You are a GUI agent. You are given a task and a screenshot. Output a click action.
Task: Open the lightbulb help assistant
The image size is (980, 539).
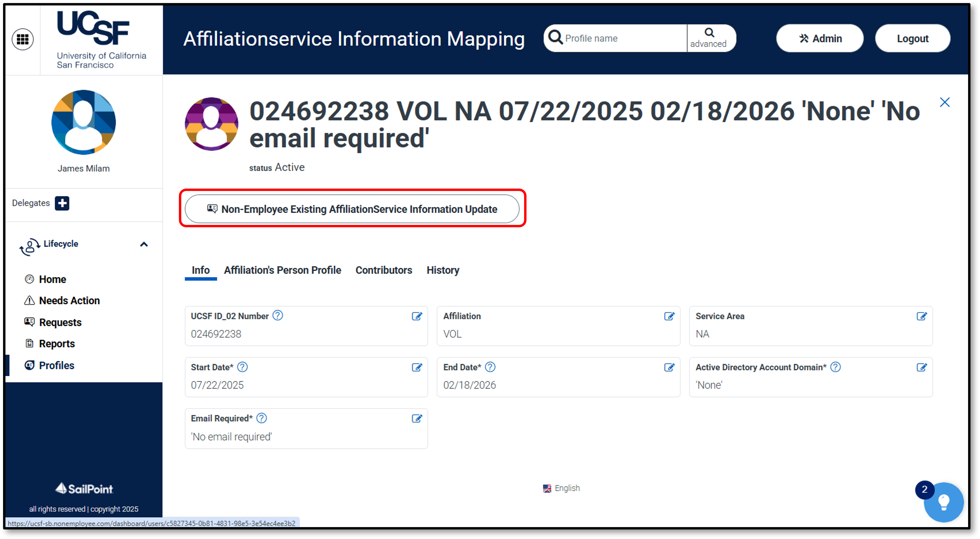point(944,502)
